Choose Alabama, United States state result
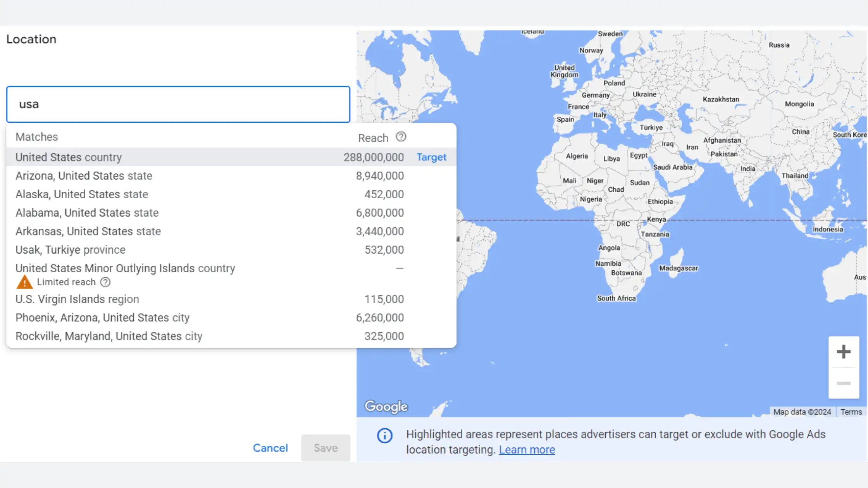The image size is (868, 488). tap(87, 213)
